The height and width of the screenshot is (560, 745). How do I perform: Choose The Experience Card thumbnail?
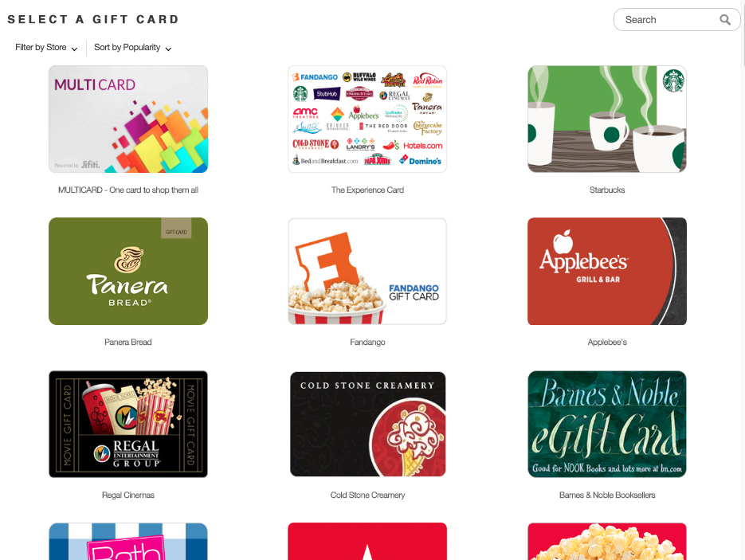367,119
